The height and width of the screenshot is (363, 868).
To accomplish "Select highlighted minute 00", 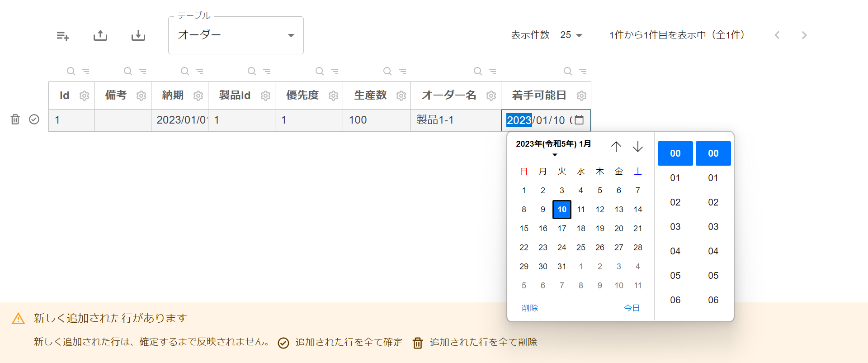I will pos(713,153).
